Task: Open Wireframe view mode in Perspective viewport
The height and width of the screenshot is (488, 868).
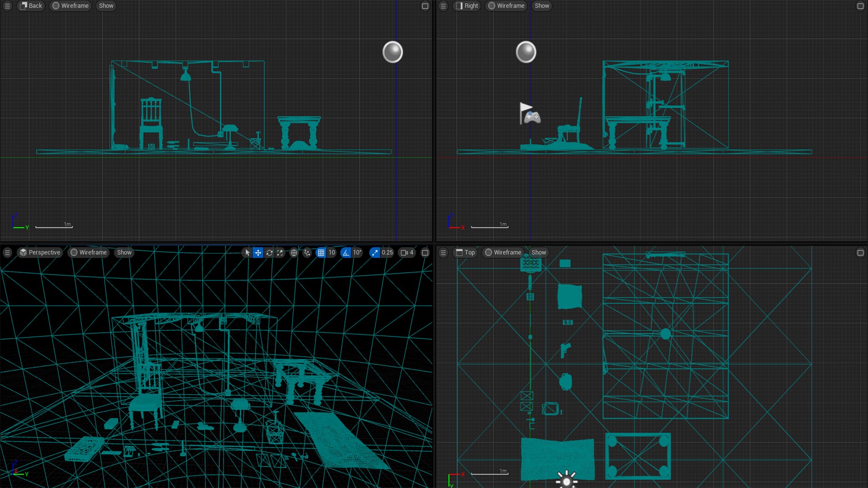Action: coord(89,253)
